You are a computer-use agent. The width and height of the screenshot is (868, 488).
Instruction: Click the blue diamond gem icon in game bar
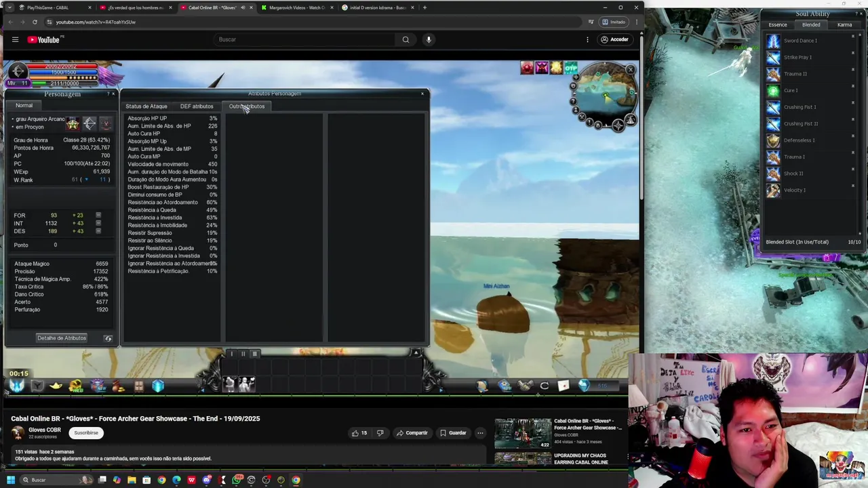point(584,386)
